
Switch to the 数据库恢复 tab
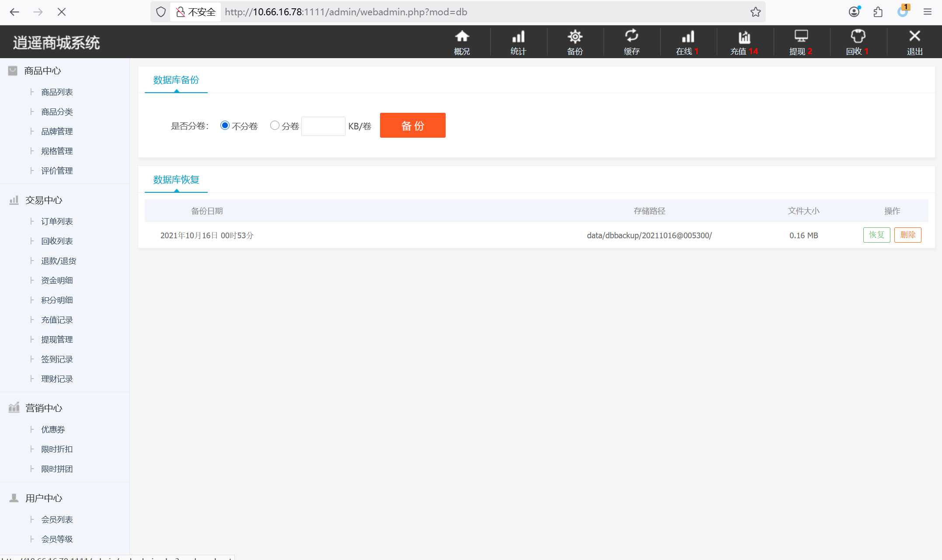coord(176,180)
